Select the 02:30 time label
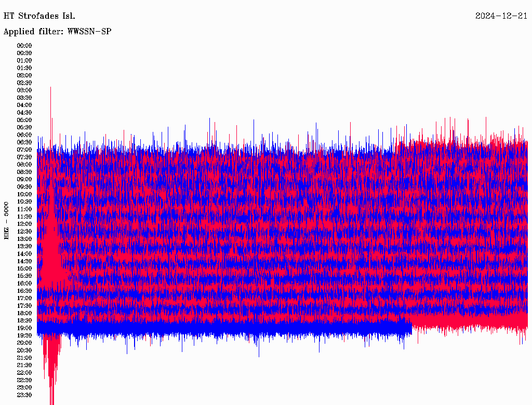 pos(24,83)
